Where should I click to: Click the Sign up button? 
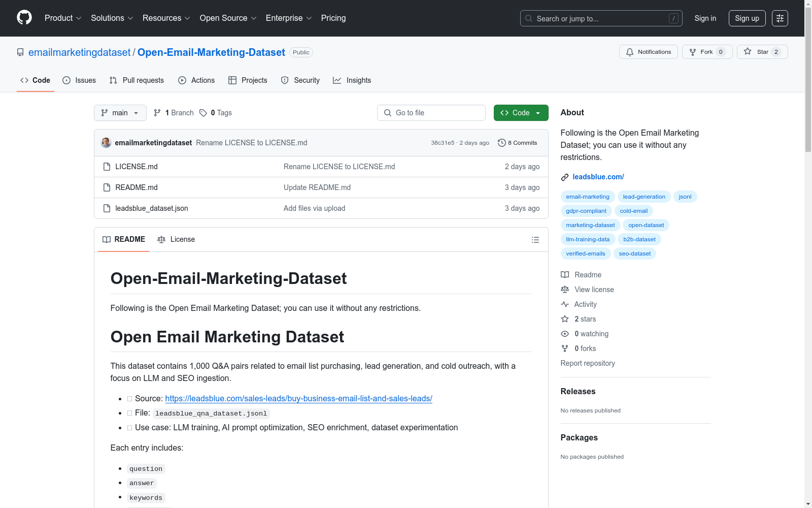(x=747, y=18)
